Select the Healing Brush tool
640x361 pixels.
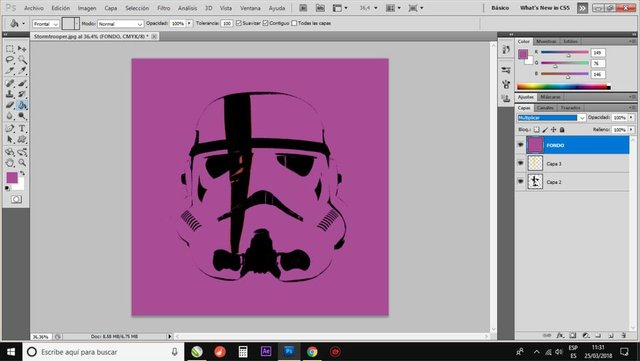10,83
